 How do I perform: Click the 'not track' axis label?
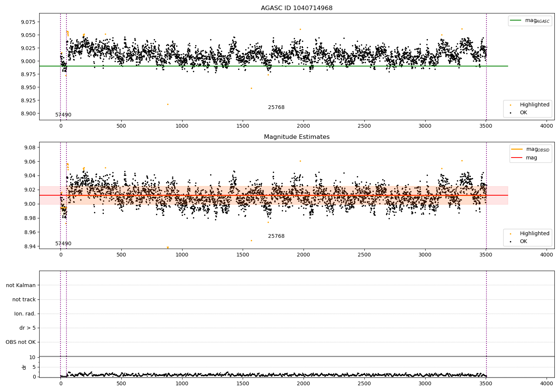tap(24, 299)
